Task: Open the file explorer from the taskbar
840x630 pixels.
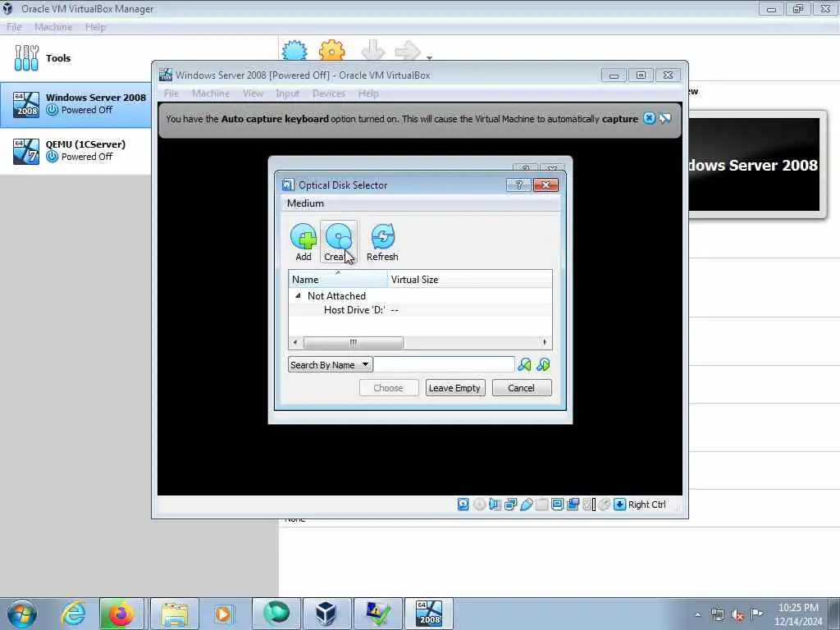Action: (174, 614)
